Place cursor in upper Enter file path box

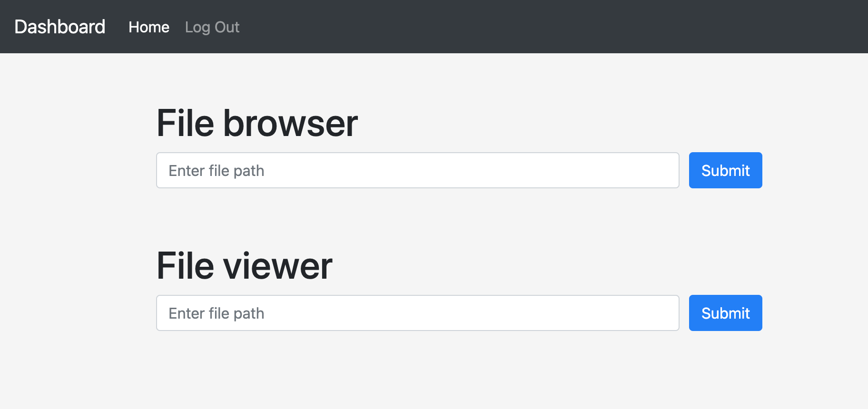coord(418,170)
